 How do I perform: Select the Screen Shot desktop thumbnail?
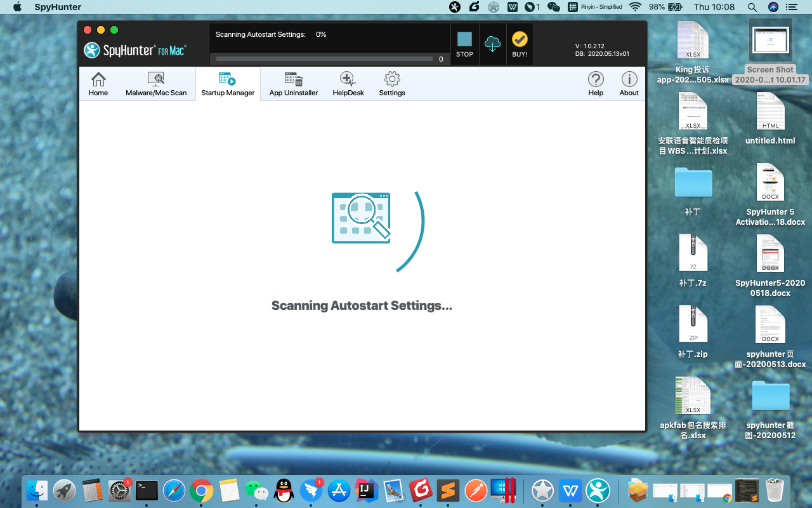tap(770, 53)
